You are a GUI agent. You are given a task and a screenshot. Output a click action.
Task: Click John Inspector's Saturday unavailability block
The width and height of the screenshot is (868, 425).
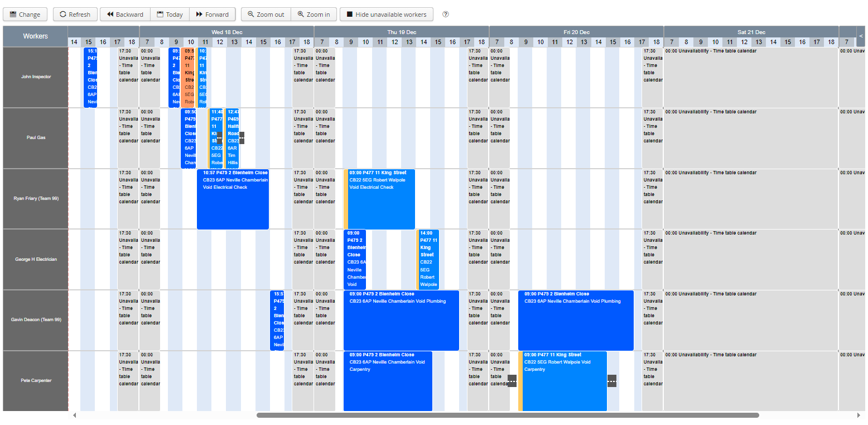pyautogui.click(x=751, y=77)
